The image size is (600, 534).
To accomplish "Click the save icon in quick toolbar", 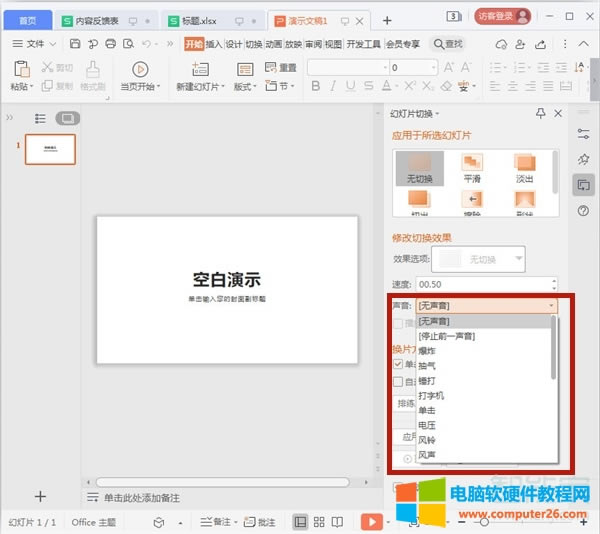I will click(74, 44).
